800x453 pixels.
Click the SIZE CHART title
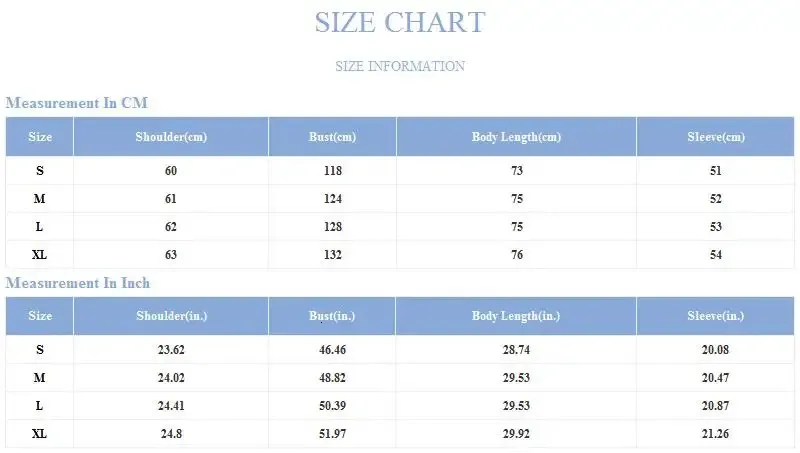click(399, 22)
